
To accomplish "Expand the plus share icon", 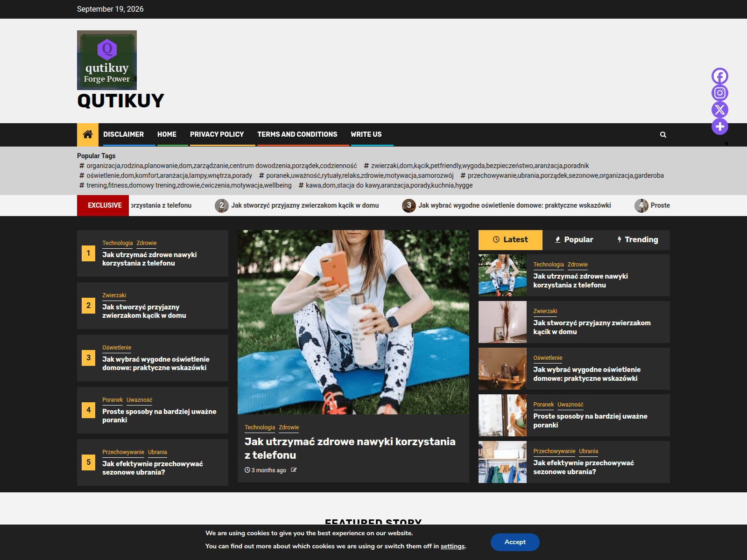I will [719, 126].
